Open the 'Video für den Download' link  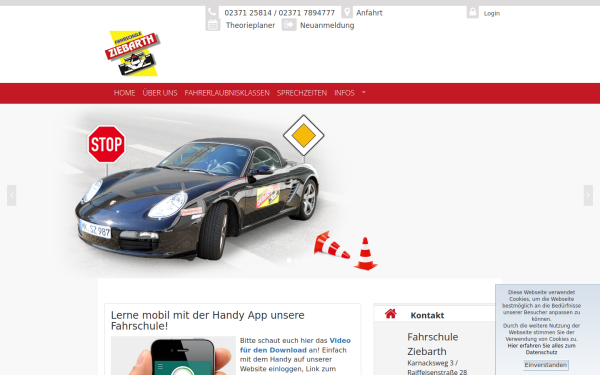click(295, 345)
